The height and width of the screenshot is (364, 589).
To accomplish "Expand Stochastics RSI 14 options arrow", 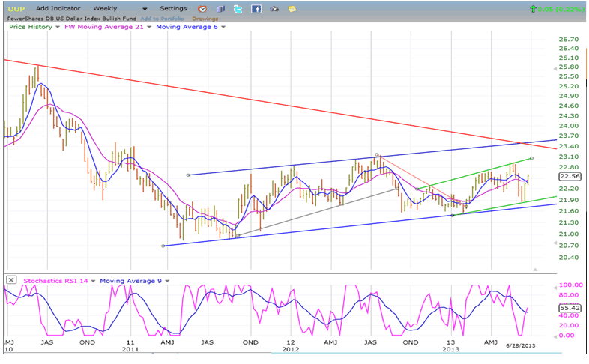I will coord(94,281).
